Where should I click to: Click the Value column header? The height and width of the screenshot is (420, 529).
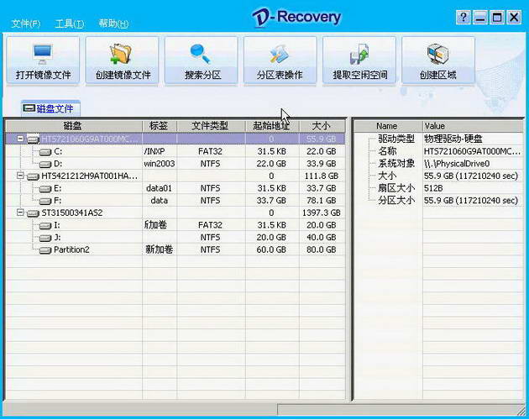coord(472,126)
